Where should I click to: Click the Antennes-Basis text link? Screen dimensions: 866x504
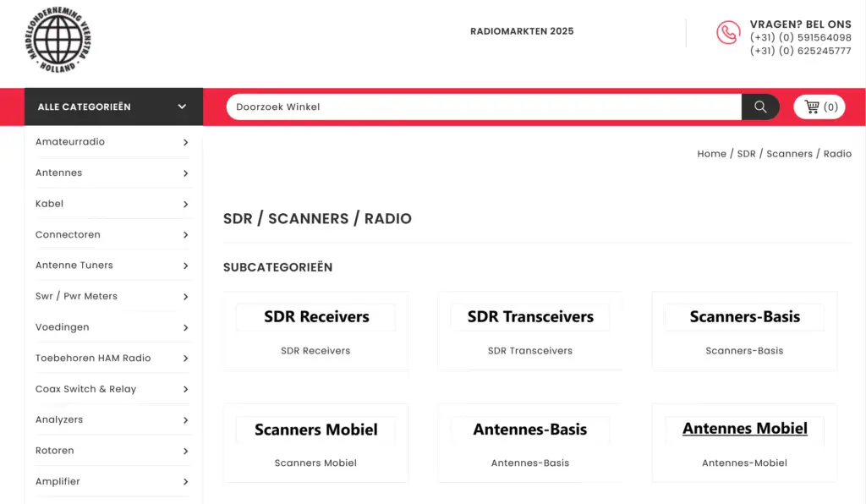[x=529, y=463]
